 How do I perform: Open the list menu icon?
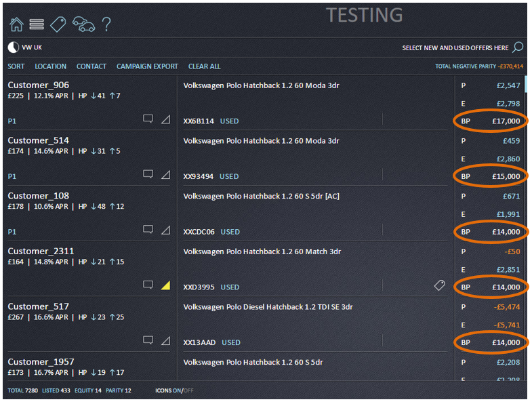pos(37,24)
